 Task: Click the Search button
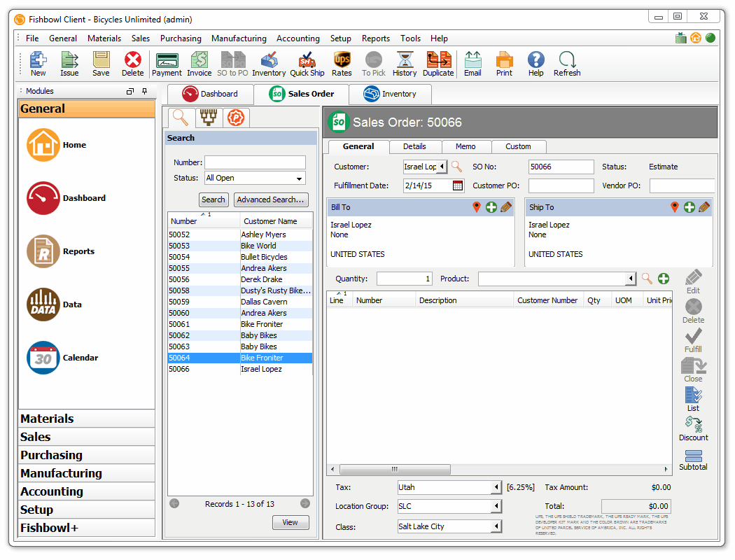click(x=213, y=199)
